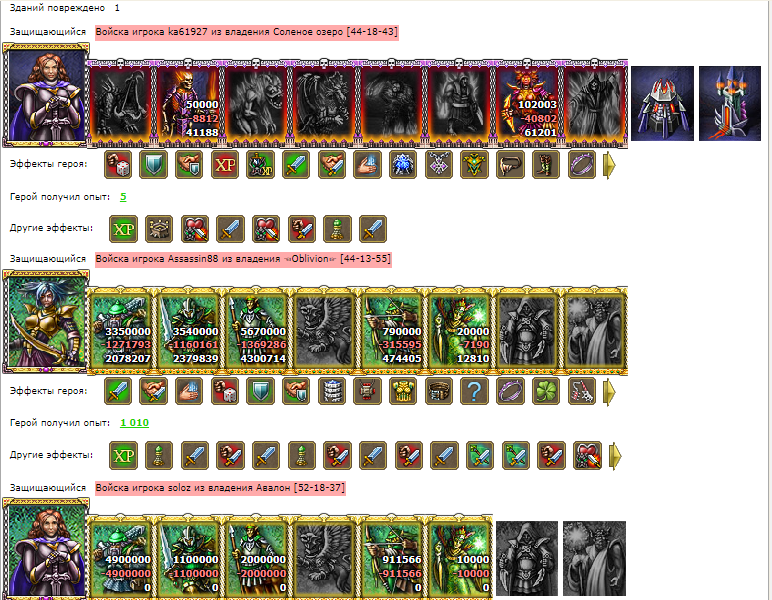Screen dimensions: 772x600
Task: Click ka61927 army header Соленое озеро
Action: point(246,32)
